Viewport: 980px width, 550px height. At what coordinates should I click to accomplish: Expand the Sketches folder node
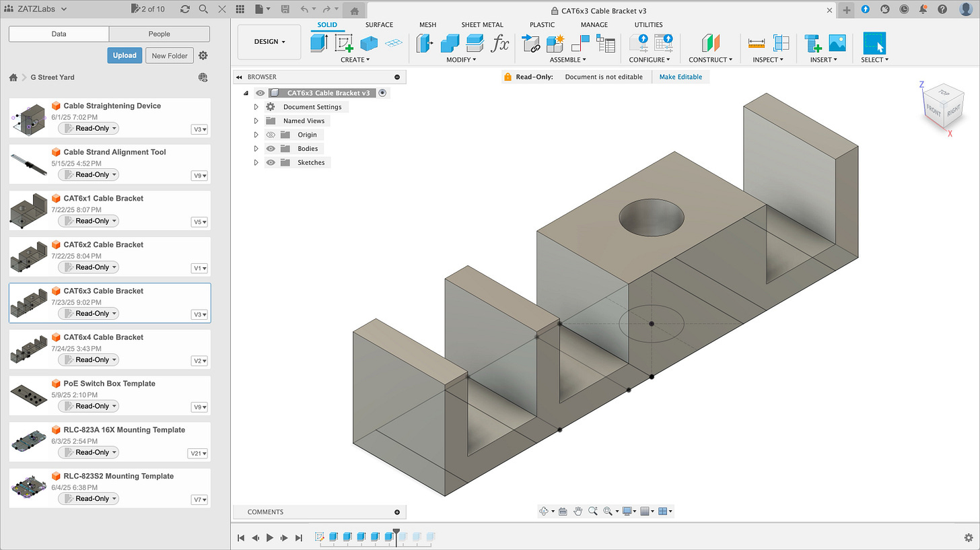(x=256, y=162)
